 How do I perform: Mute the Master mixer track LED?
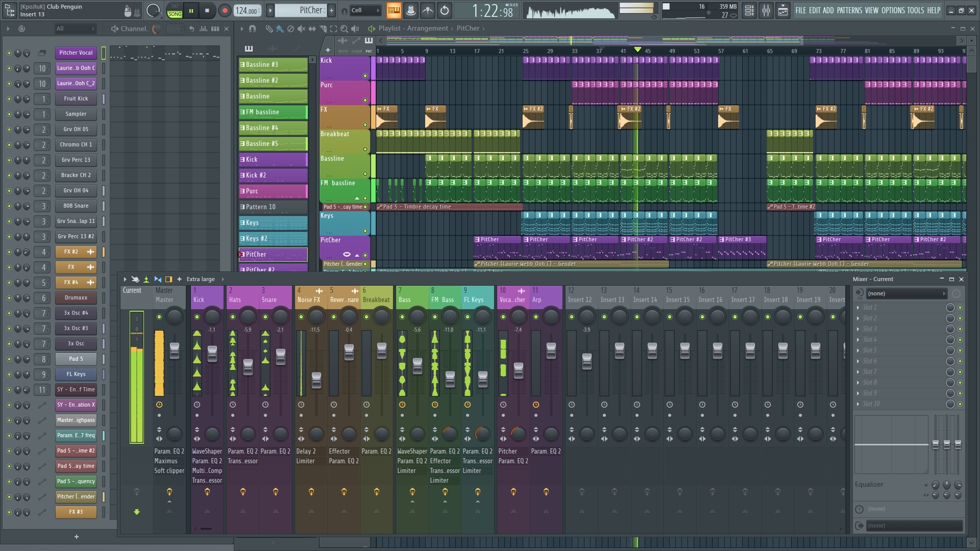point(159,317)
